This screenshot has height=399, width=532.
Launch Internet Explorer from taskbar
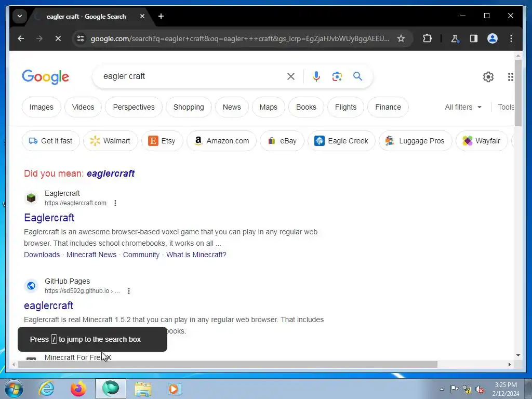coord(46,389)
